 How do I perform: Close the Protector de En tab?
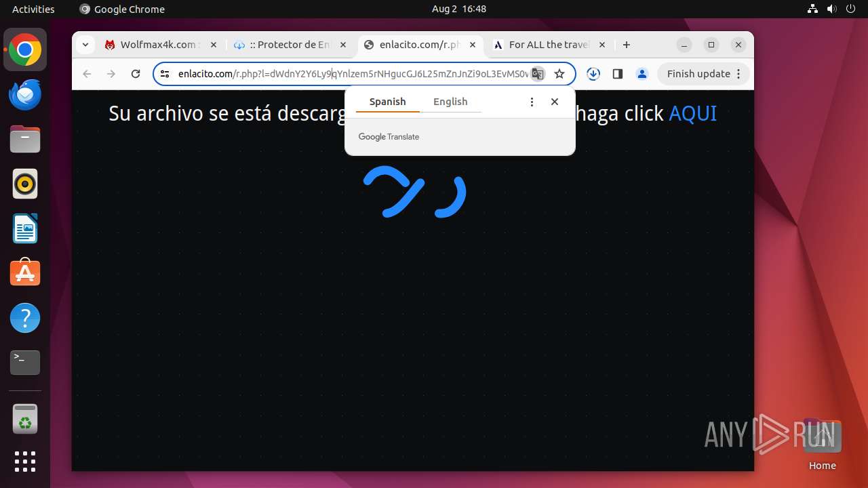pos(343,45)
